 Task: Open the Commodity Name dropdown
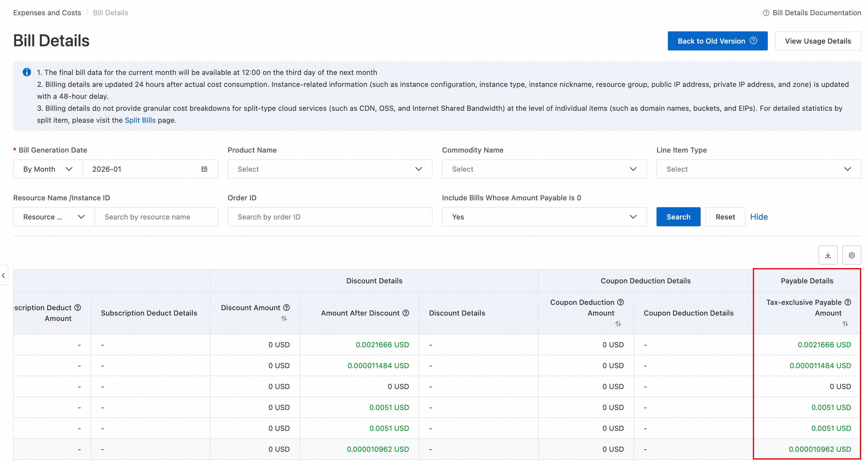click(x=544, y=169)
